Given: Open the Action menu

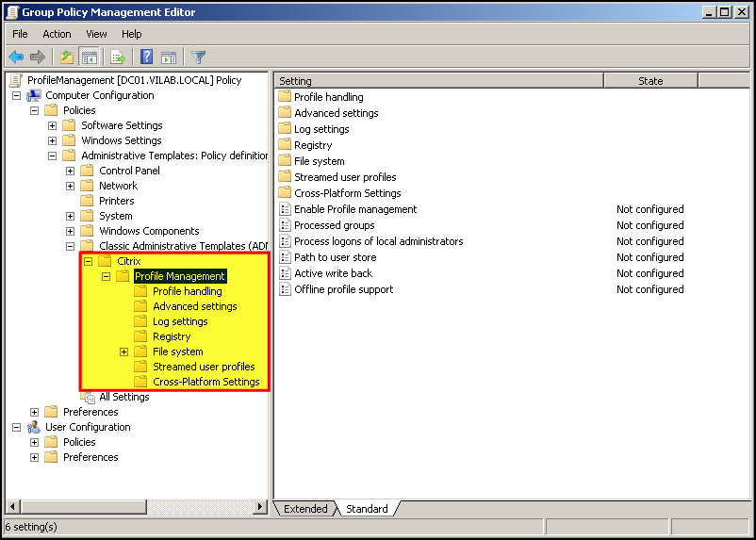Looking at the screenshot, I should point(57,34).
